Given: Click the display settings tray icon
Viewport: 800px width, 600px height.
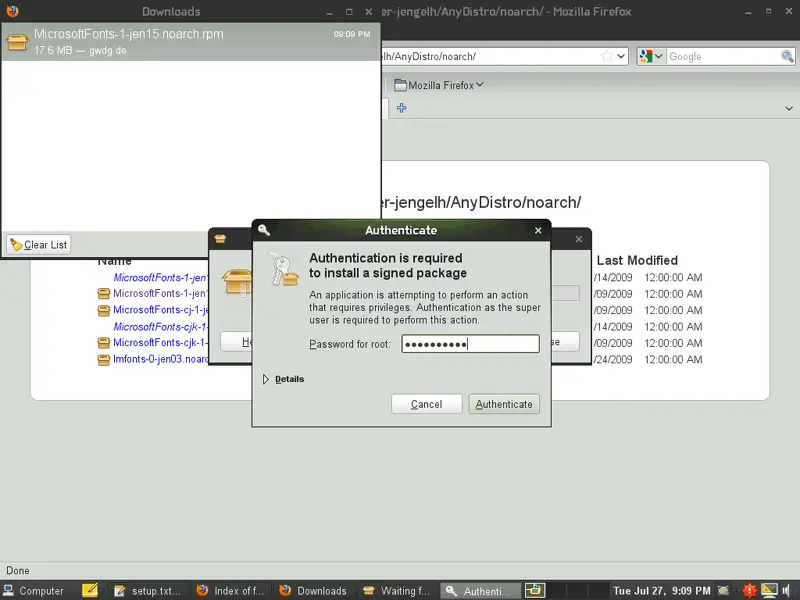Looking at the screenshot, I should click(769, 591).
